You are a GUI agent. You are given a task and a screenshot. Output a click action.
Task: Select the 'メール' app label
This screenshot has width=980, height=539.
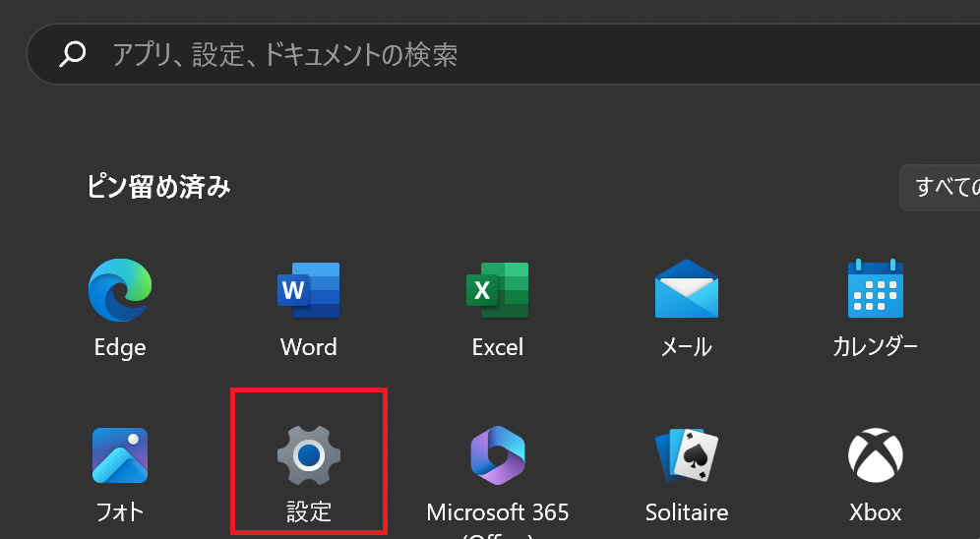click(x=686, y=347)
